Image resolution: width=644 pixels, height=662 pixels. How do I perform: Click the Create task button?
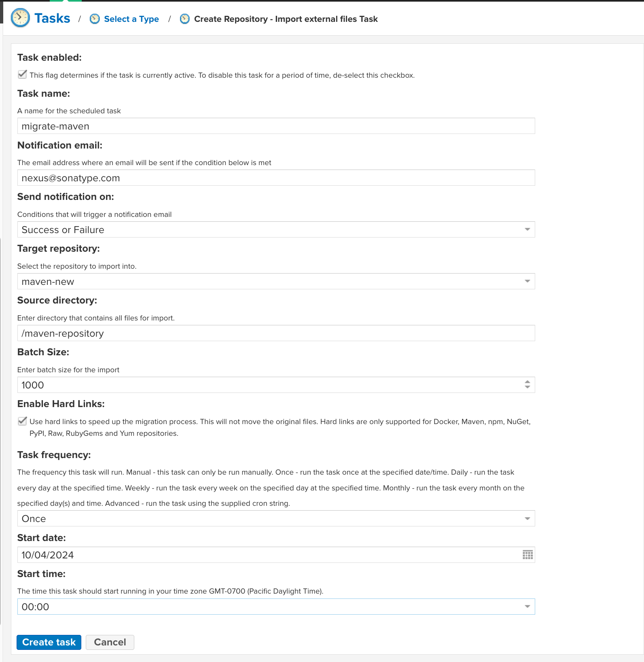pyautogui.click(x=49, y=642)
